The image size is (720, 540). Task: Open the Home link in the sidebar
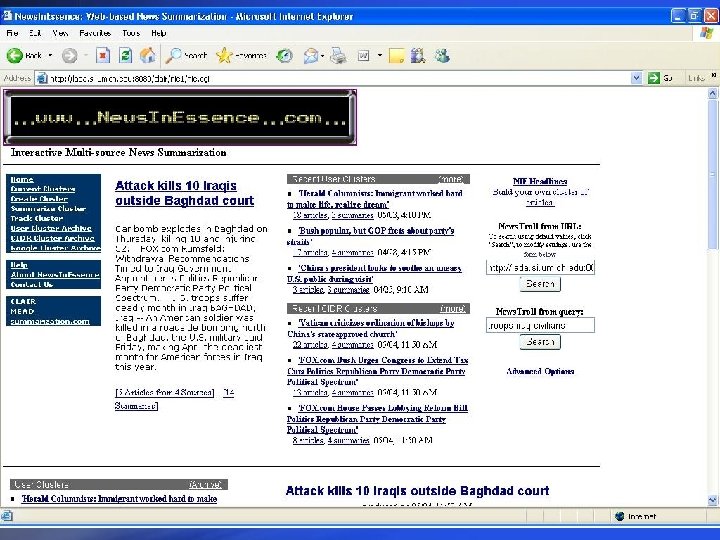click(22, 180)
